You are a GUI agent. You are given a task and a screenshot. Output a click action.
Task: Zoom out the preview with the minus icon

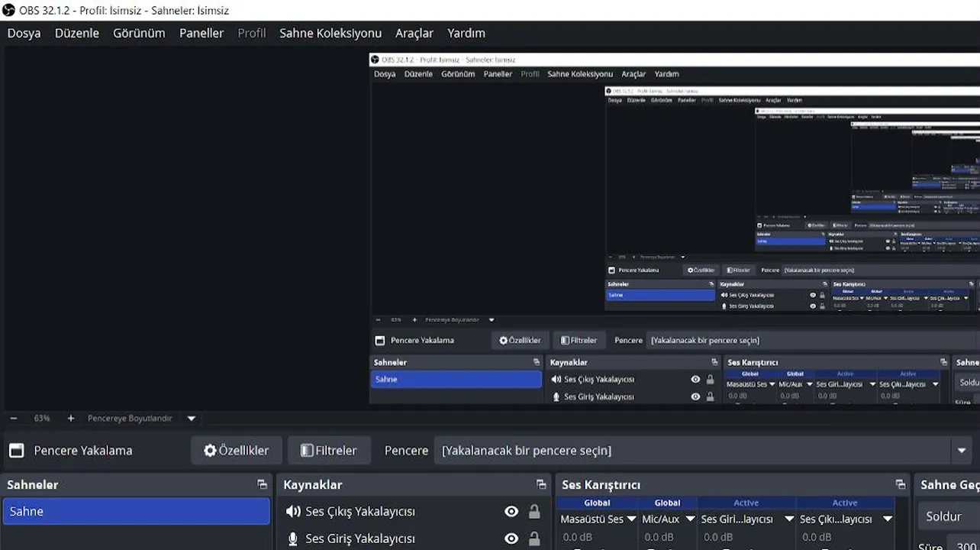pyautogui.click(x=14, y=419)
